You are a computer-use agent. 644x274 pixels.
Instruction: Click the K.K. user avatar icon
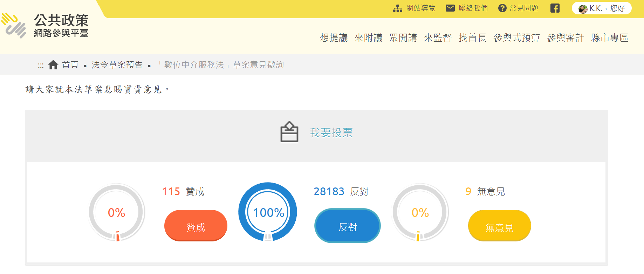tap(583, 9)
